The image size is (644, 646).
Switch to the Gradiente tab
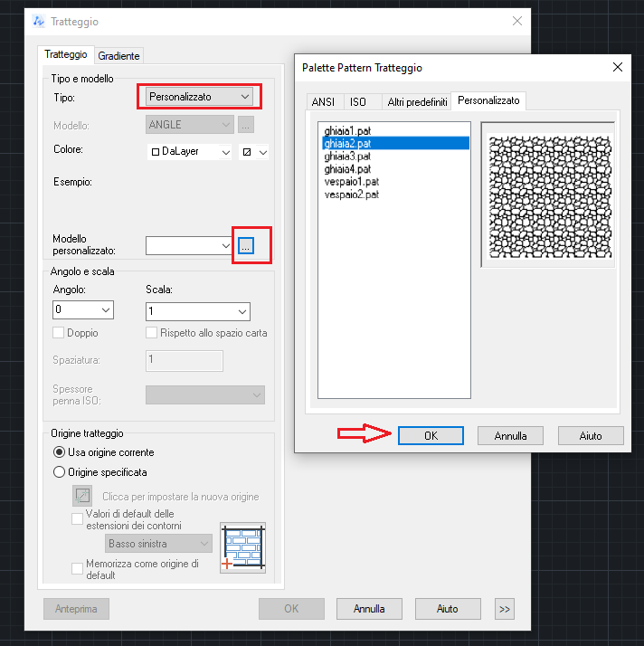(118, 56)
